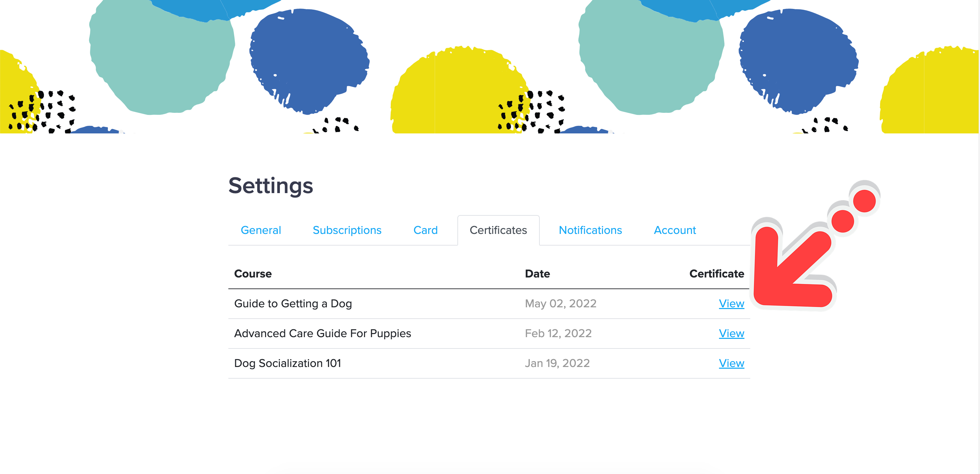Click the Certificate column header
980x474 pixels.
pyautogui.click(x=716, y=274)
